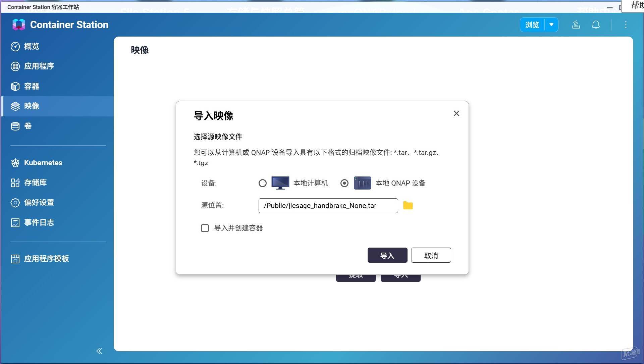Viewport: 644px width, 364px height.
Task: Click the QNAP NAS device icon
Action: point(362,183)
